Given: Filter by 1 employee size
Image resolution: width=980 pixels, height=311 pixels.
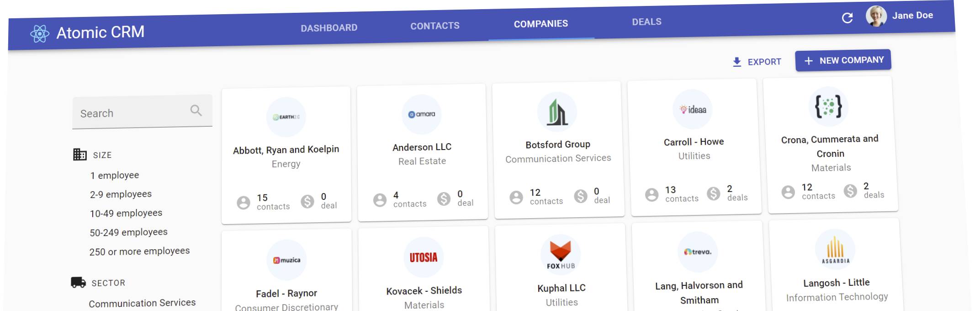Looking at the screenshot, I should point(115,175).
